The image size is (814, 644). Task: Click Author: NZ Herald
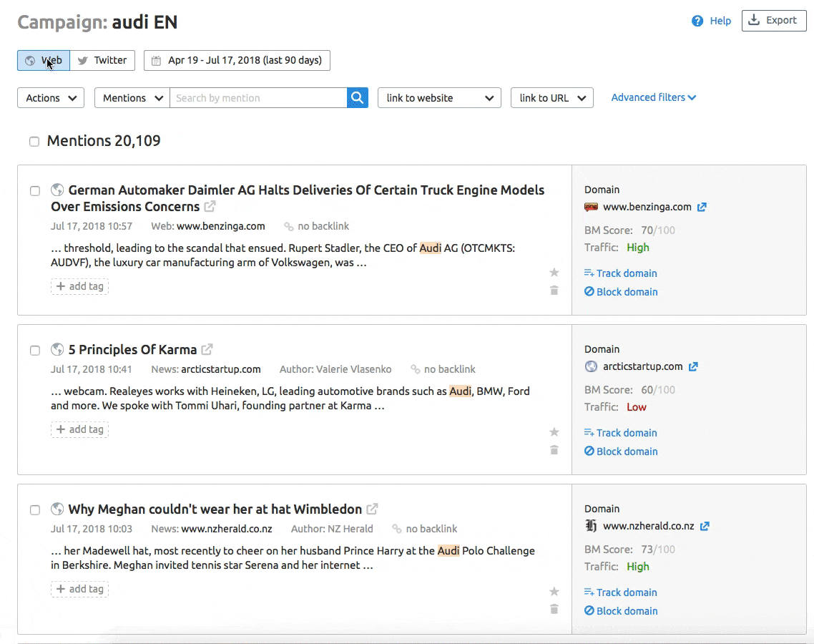coord(332,529)
